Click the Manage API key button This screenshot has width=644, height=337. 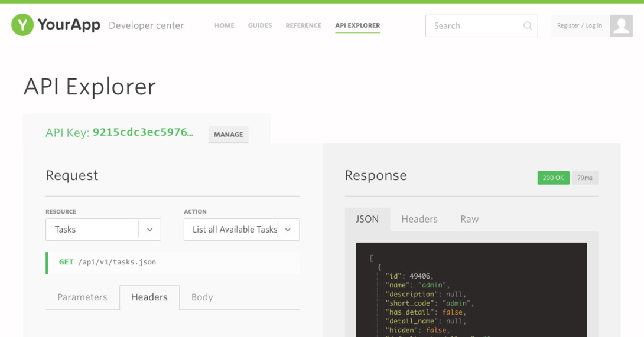click(229, 135)
